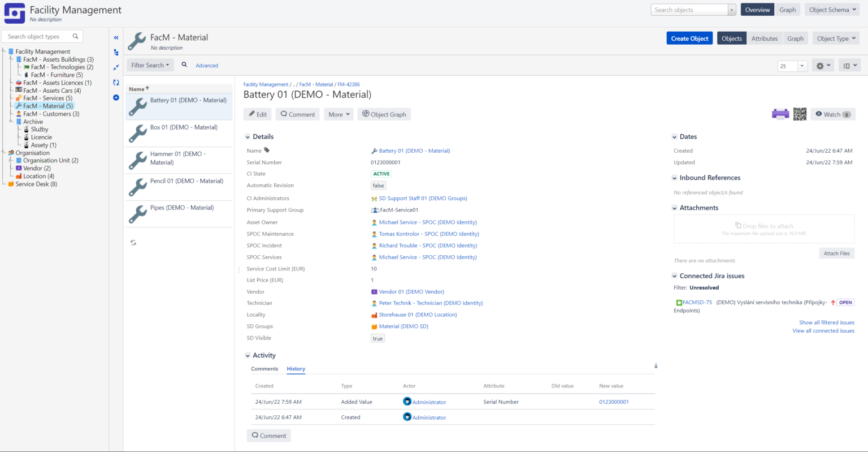Image resolution: width=868 pixels, height=452 pixels.
Task: Open the 25 results-per-page dropdown
Action: pos(793,66)
